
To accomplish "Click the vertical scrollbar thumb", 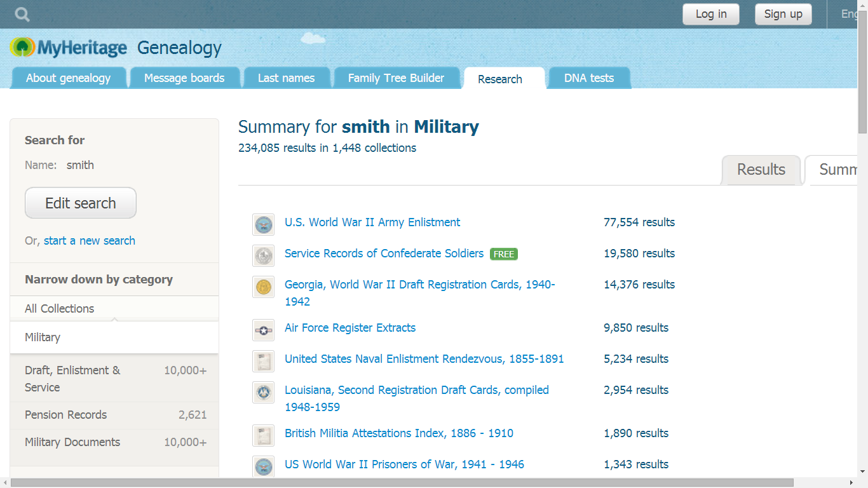I will (862, 72).
